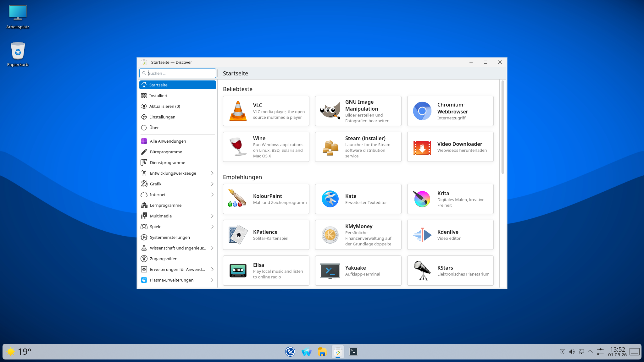Click the Yakuake terminal icon
Viewport: 644px width, 362px height.
(x=330, y=271)
